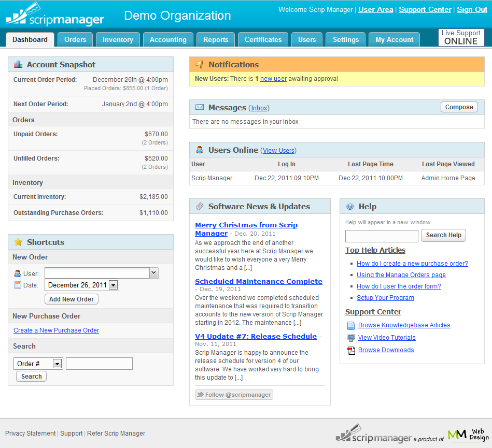The image size is (492, 448).
Task: Click the Shortcuts star icon
Action: (18, 242)
